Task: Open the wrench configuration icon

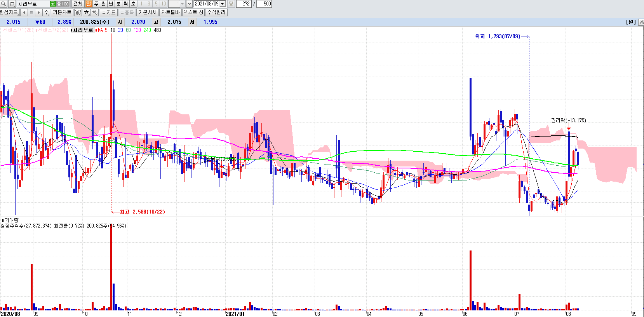Action: point(95,12)
